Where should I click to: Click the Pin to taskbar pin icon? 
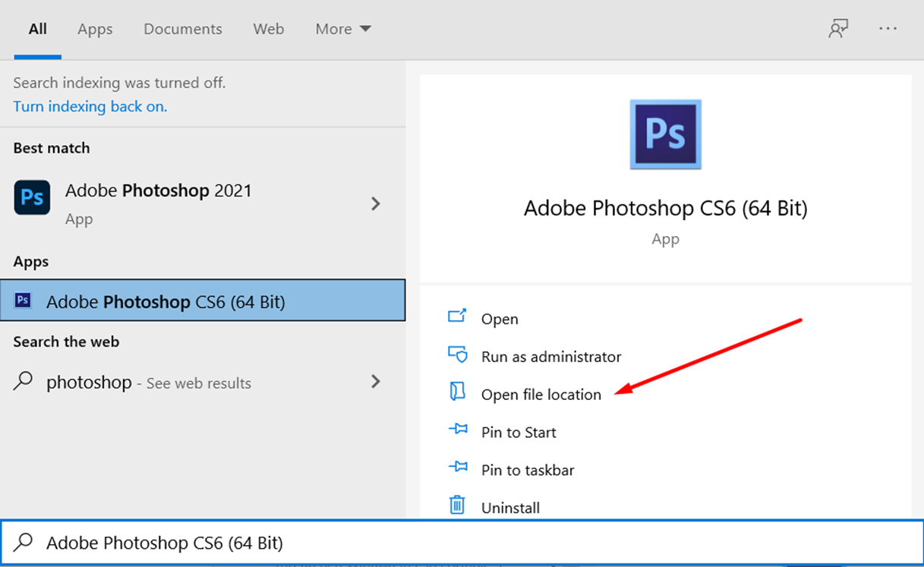point(457,468)
